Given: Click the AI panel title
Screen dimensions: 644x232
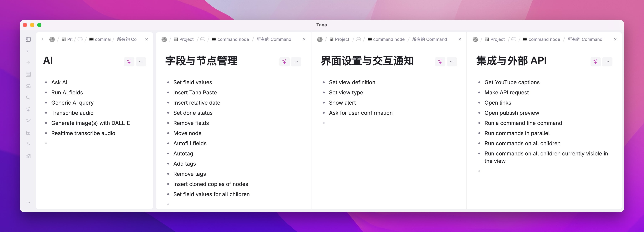Looking at the screenshot, I should click(x=48, y=61).
